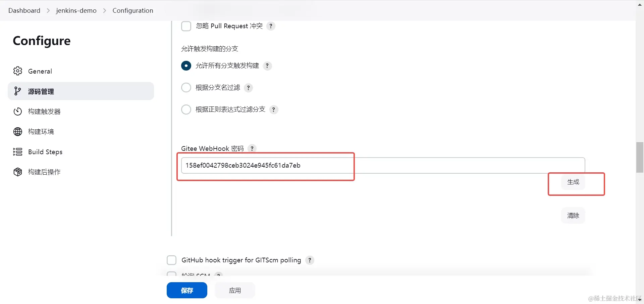Open jenkins-demo from the breadcrumb

[76, 10]
